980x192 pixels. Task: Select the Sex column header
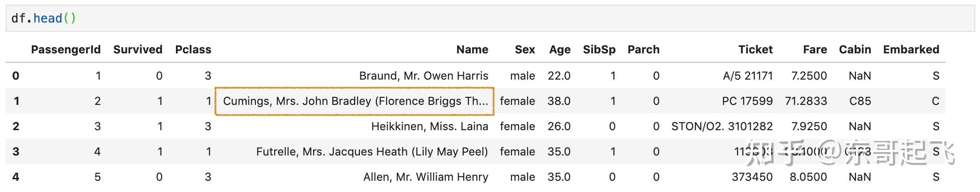pyautogui.click(x=525, y=50)
